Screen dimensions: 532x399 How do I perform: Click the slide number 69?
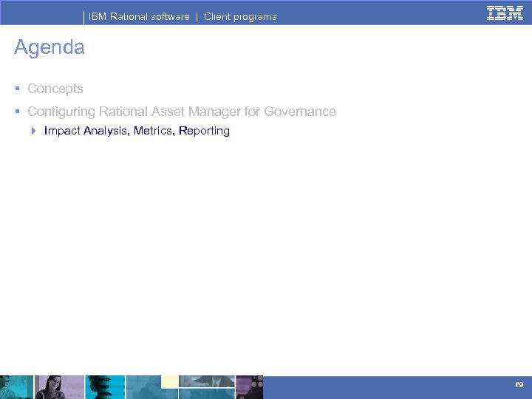519,384
